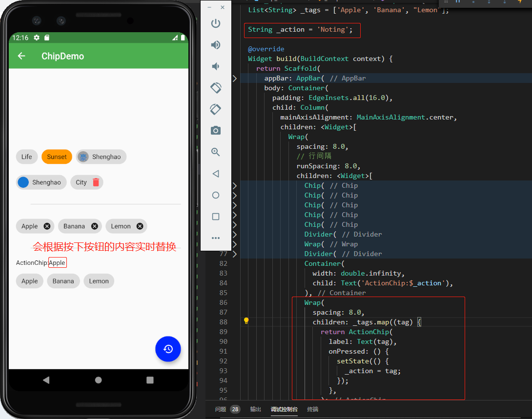Click the emulator sidebar Overview square icon
This screenshot has height=419, width=532.
[x=216, y=217]
